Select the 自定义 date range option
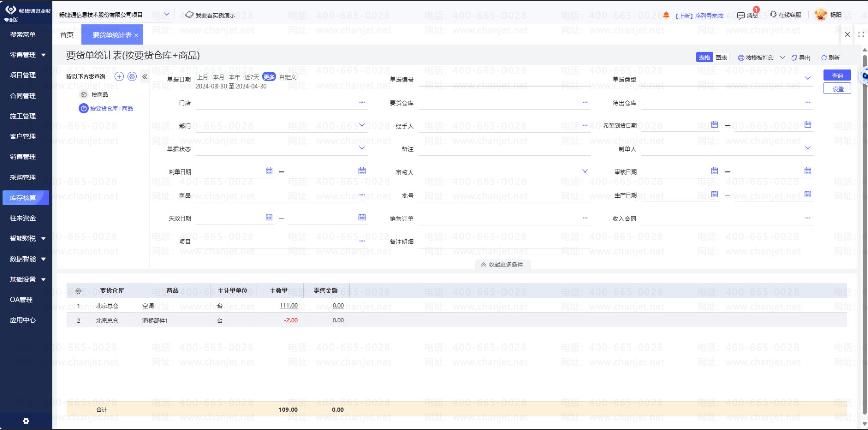 [x=288, y=77]
